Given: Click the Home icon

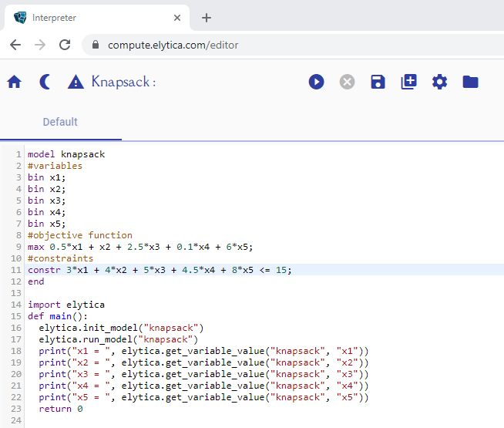Looking at the screenshot, I should pos(14,82).
